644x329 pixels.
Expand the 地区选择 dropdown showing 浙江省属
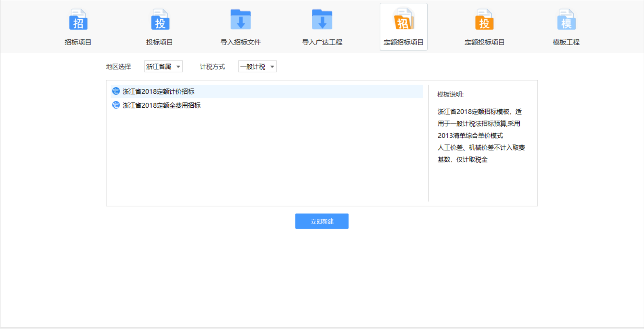[x=163, y=67]
